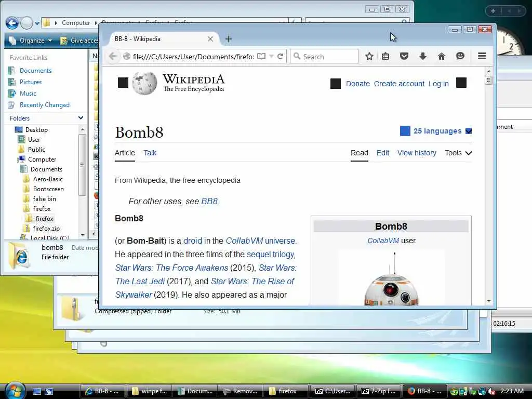The width and height of the screenshot is (532, 399).
Task: Click the magnifier icon in the Firefox search box
Action: 297,56
